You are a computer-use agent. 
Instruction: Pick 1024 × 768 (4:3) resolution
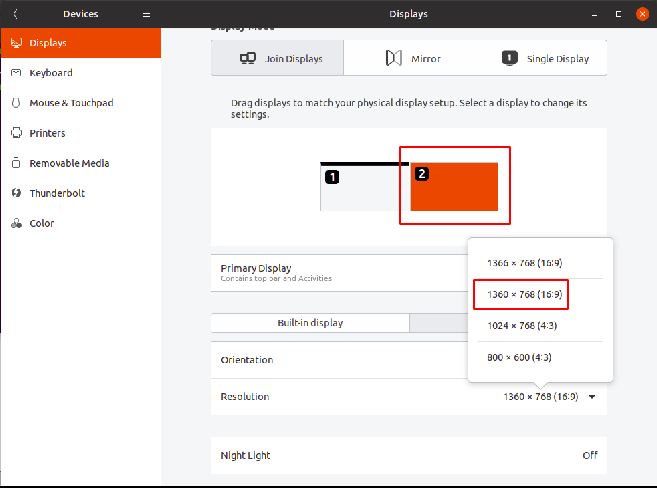click(x=522, y=325)
